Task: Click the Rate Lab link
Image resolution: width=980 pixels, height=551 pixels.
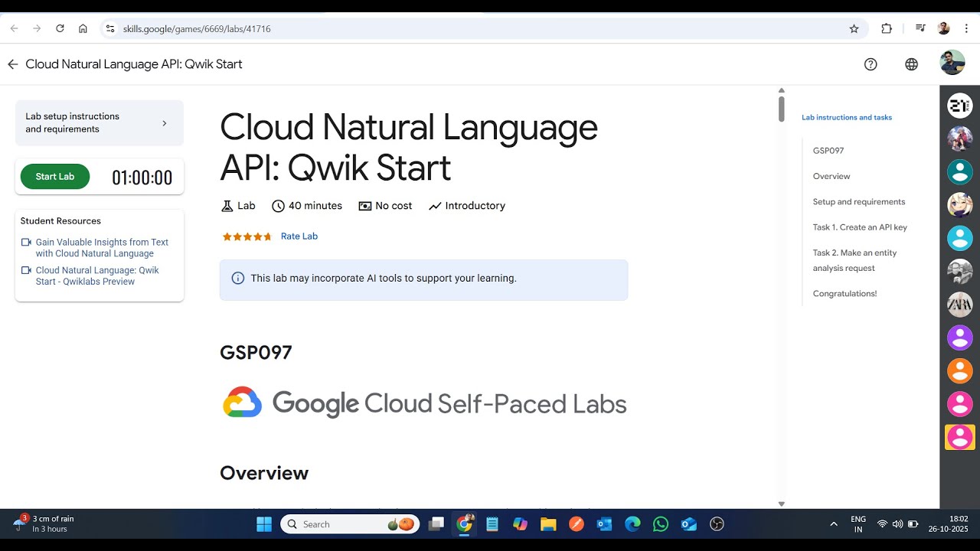Action: [299, 236]
